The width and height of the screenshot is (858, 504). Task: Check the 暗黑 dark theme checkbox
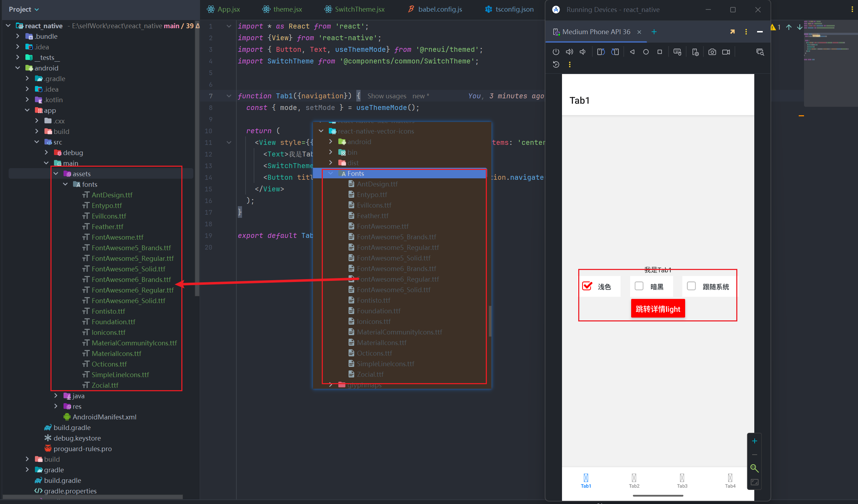[x=639, y=286]
